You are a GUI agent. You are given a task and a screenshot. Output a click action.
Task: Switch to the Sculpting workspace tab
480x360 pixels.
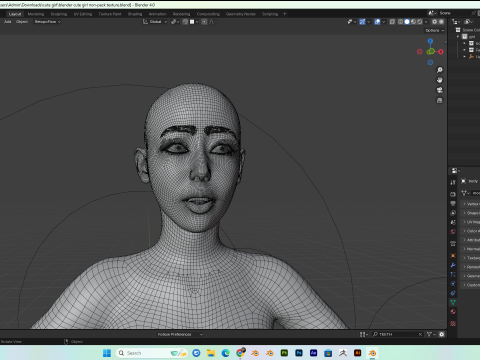(59, 14)
